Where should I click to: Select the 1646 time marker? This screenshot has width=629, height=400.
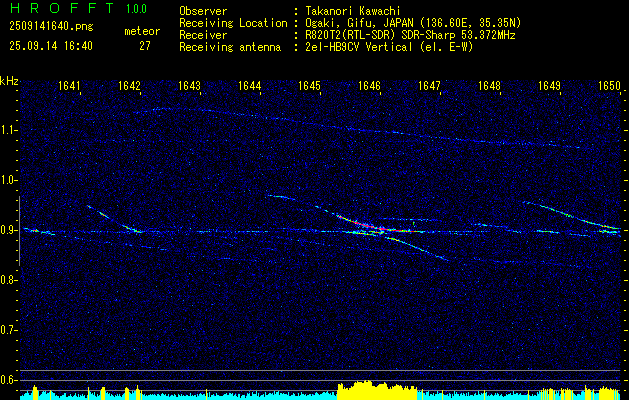click(x=370, y=87)
